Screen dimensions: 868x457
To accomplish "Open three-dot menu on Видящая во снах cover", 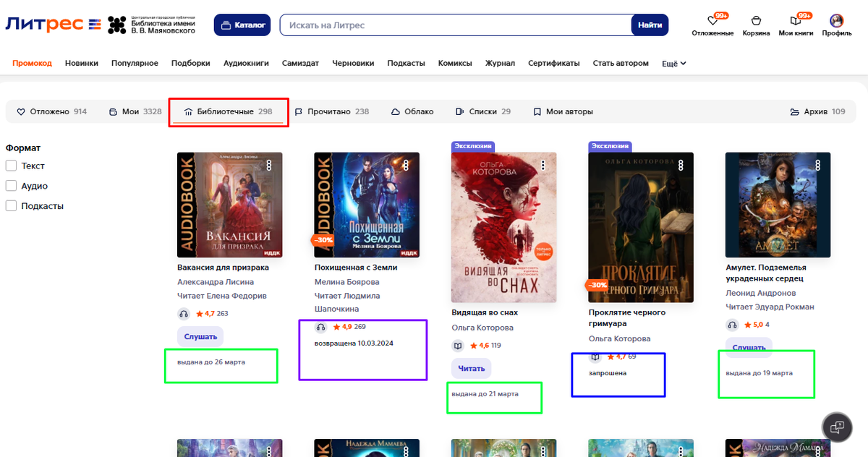I will click(543, 166).
